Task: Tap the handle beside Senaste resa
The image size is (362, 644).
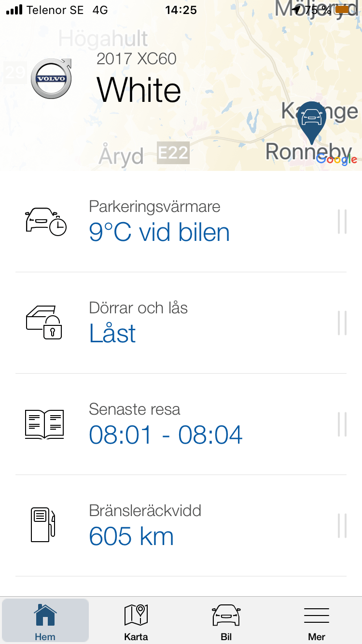Action: [342, 424]
